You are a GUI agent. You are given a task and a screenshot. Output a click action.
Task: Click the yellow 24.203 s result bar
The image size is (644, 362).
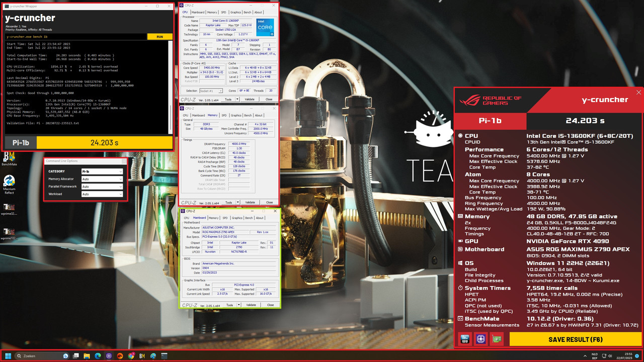(x=104, y=143)
